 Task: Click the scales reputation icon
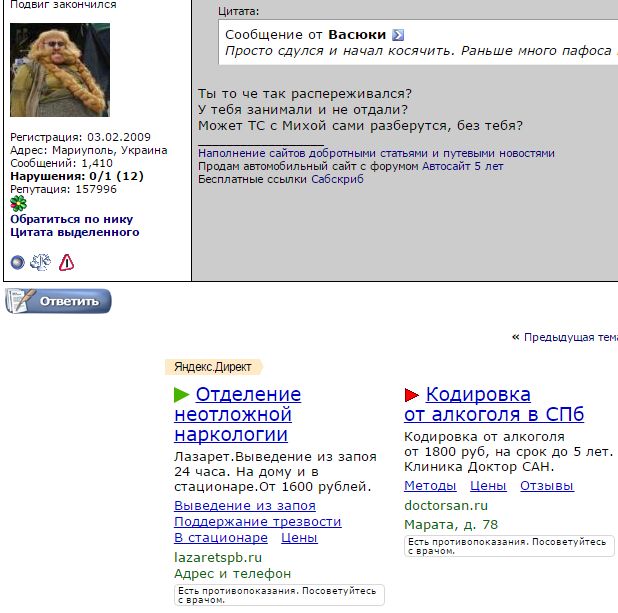(41, 262)
